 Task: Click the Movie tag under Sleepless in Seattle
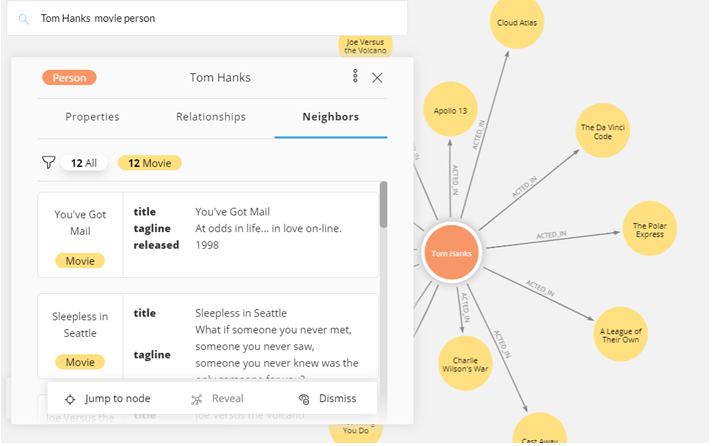(x=80, y=362)
